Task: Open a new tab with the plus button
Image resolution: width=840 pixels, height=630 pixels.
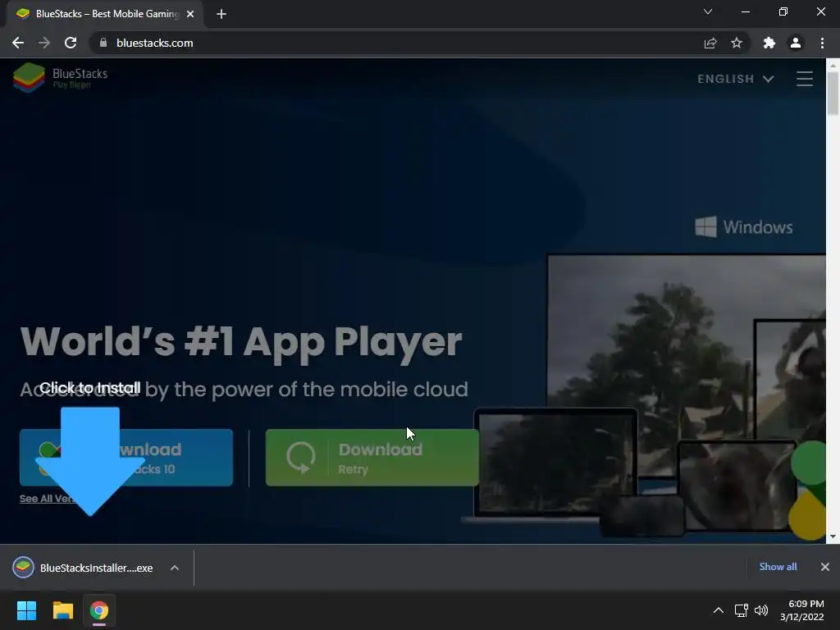Action: click(221, 14)
